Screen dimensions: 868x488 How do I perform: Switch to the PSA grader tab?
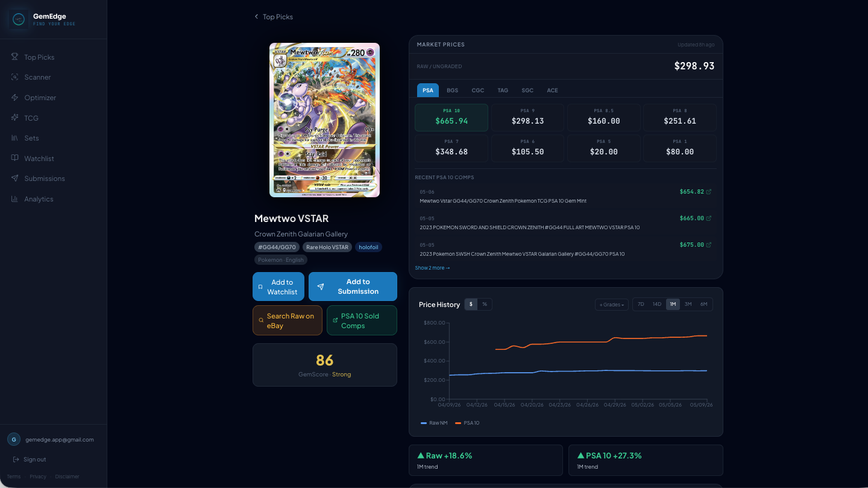[x=428, y=90]
